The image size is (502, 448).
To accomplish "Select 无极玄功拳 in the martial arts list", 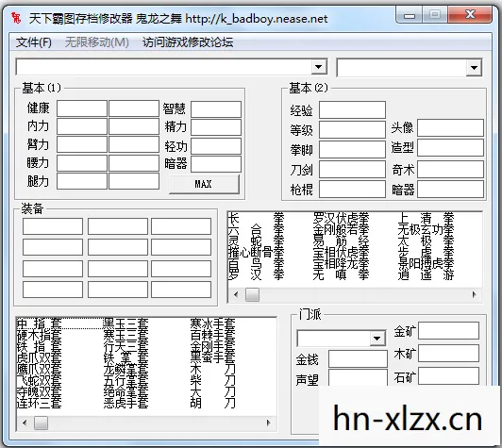I will click(x=426, y=229).
